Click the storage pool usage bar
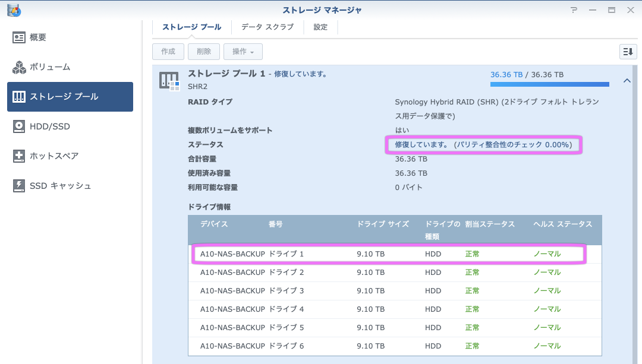 tap(549, 85)
